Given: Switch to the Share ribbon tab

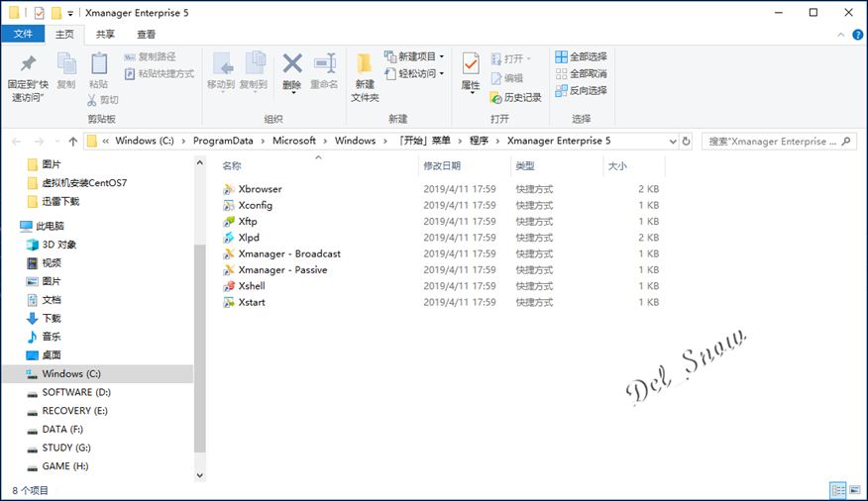Looking at the screenshot, I should (x=105, y=35).
